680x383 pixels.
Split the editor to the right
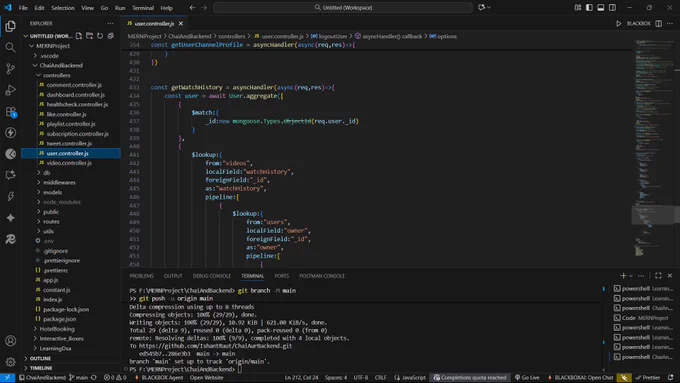tap(658, 23)
